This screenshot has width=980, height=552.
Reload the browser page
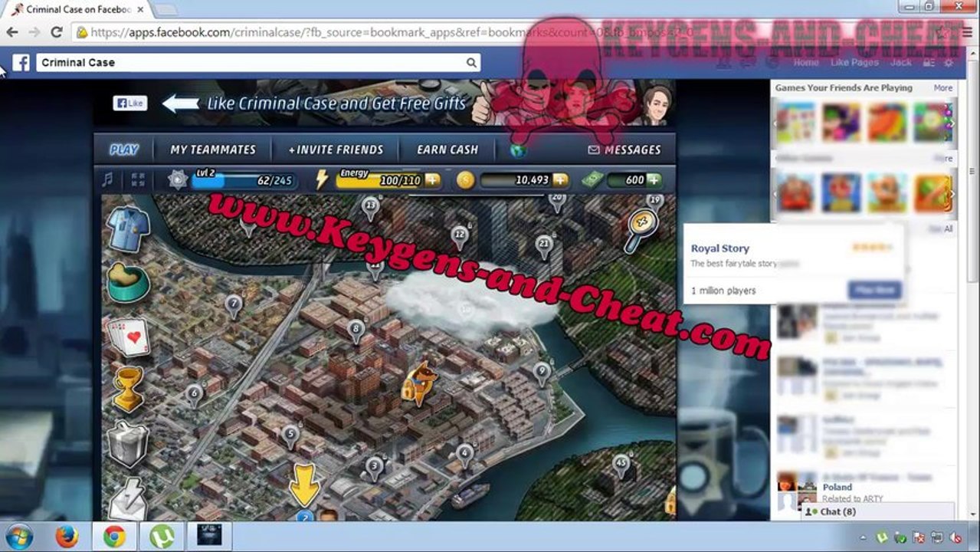coord(56,32)
